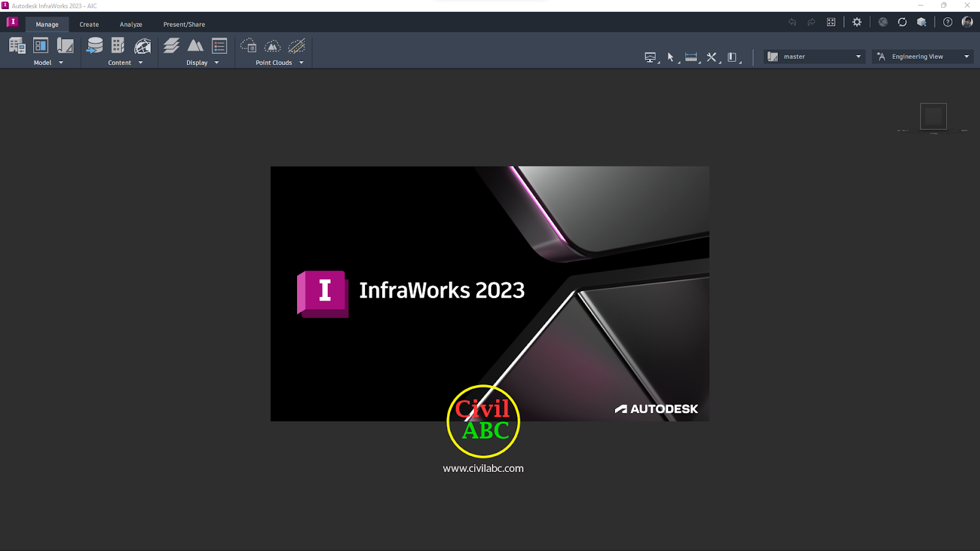This screenshot has width=980, height=551.
Task: Select Point Cloud Terrain generation icon
Action: (x=273, y=46)
